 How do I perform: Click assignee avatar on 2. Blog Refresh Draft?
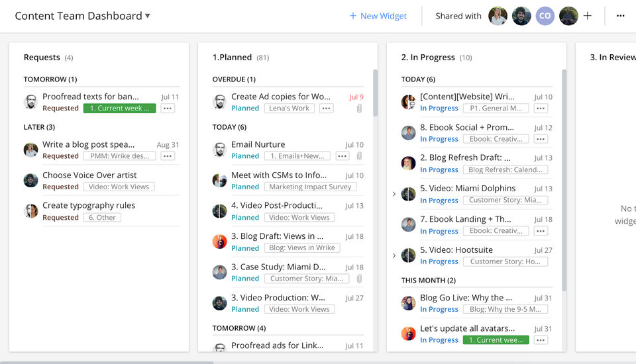[x=409, y=163]
